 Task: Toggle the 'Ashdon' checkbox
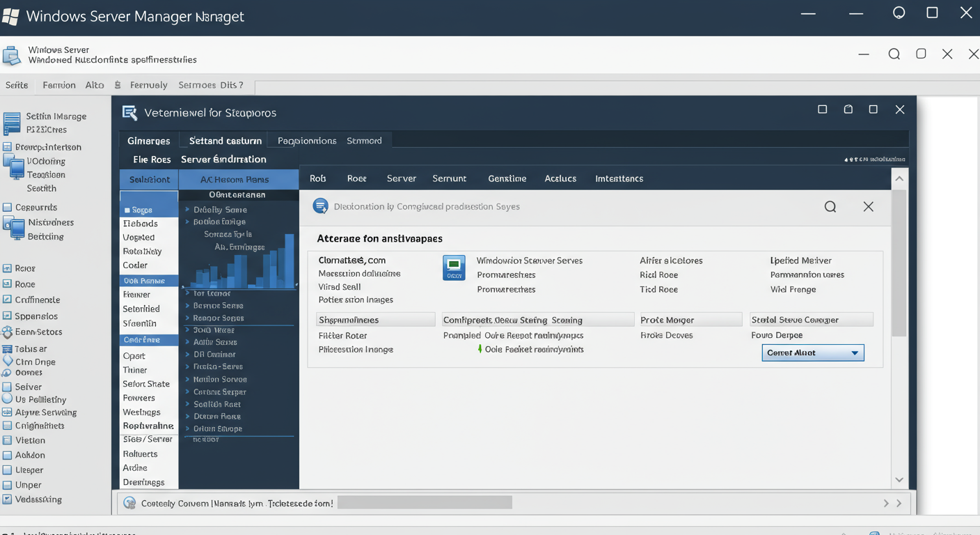tap(8, 455)
